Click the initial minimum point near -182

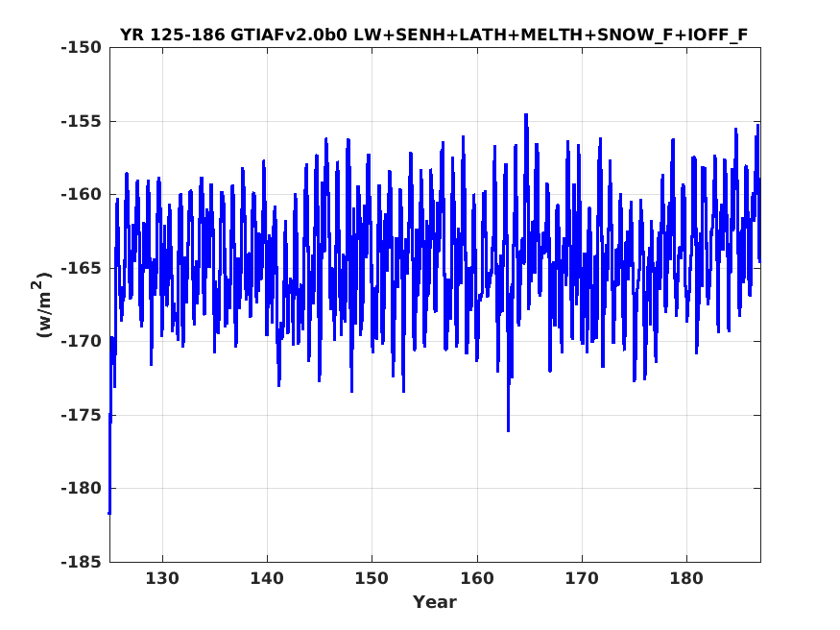tap(109, 513)
